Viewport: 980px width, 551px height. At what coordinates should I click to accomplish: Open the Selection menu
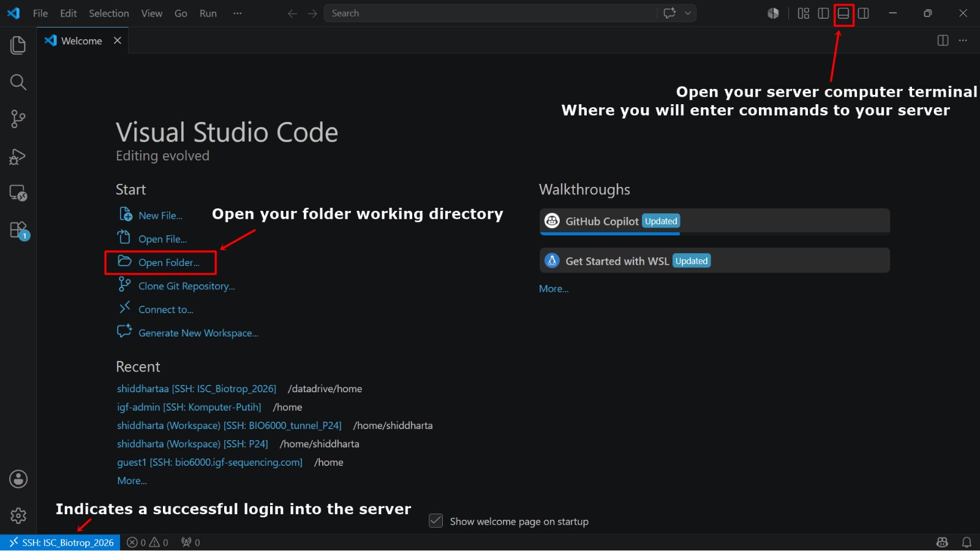(109, 13)
